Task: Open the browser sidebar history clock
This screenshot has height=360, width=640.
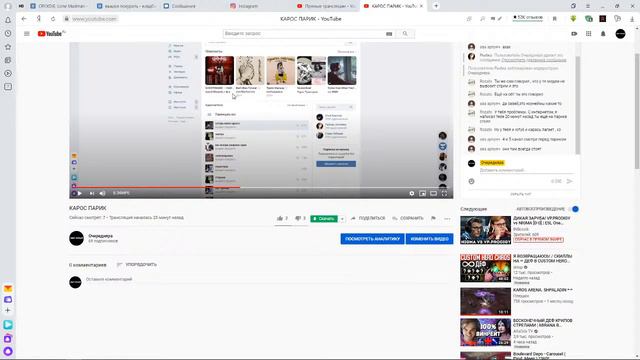Action: tap(8, 33)
